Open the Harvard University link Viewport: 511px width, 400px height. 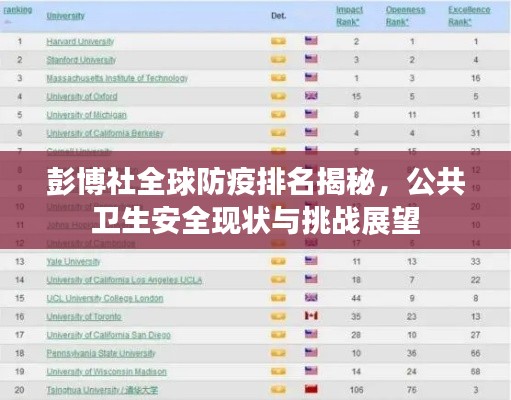(x=80, y=42)
